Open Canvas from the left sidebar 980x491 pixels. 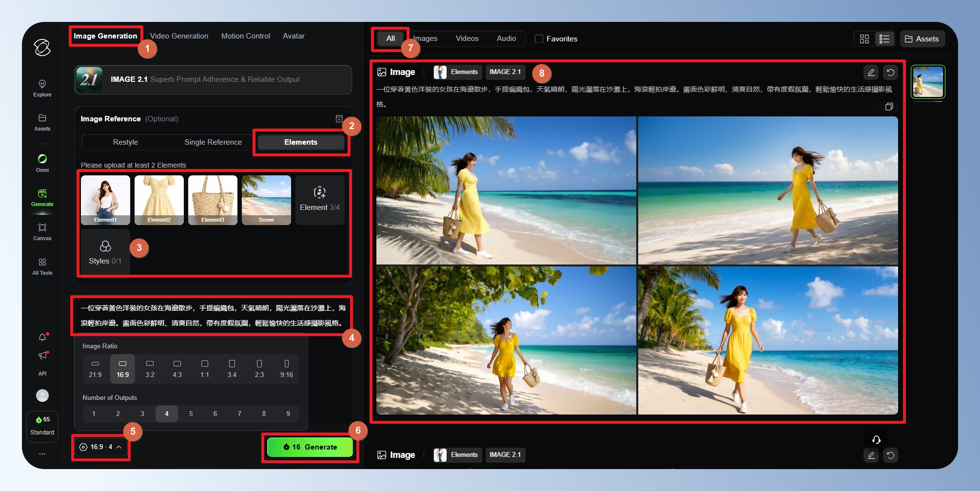[x=42, y=231]
